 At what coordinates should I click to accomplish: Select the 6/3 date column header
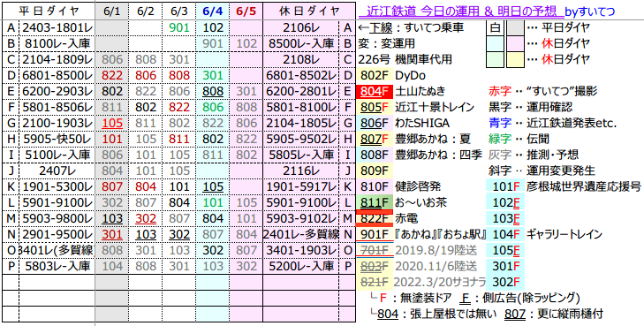click(x=179, y=11)
